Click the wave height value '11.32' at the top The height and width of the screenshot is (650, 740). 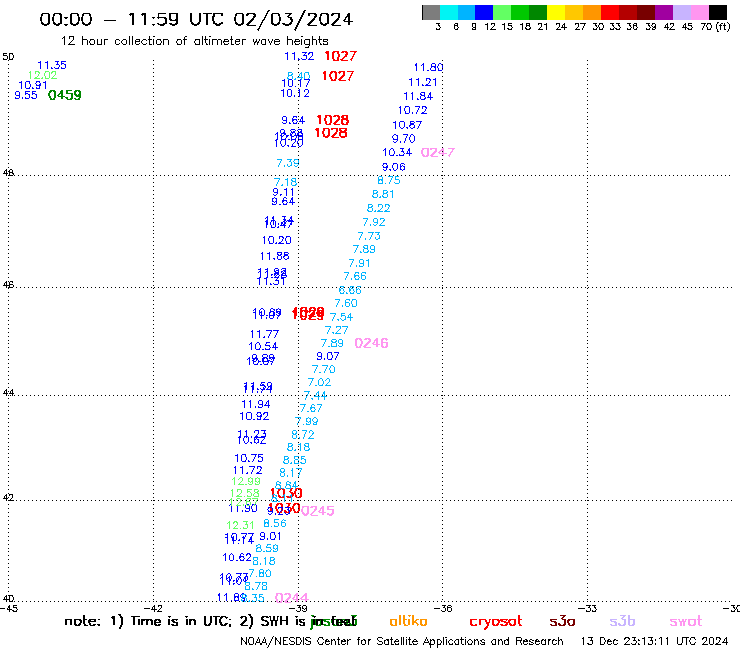tap(299, 56)
